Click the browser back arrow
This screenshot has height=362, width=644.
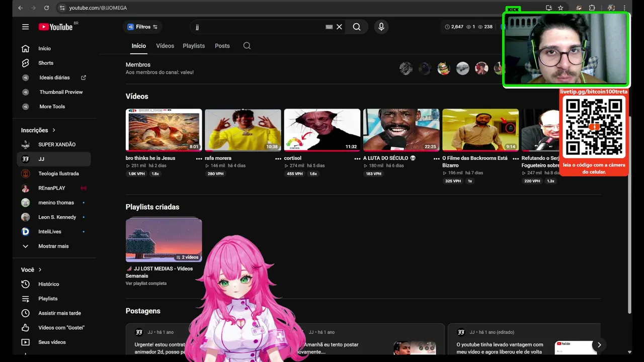pos(20,8)
